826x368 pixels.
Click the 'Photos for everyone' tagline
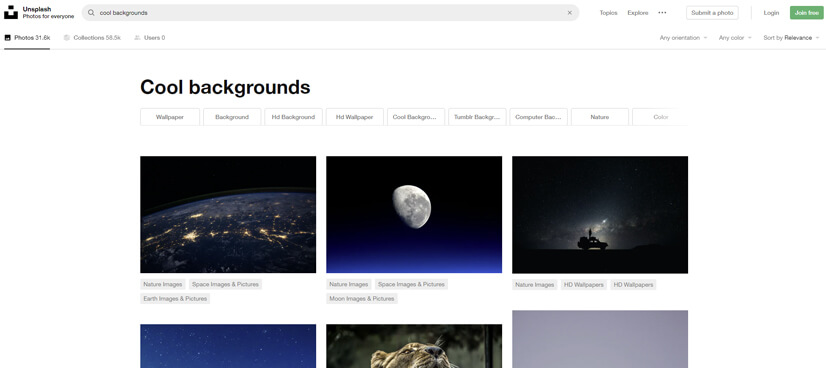48,17
